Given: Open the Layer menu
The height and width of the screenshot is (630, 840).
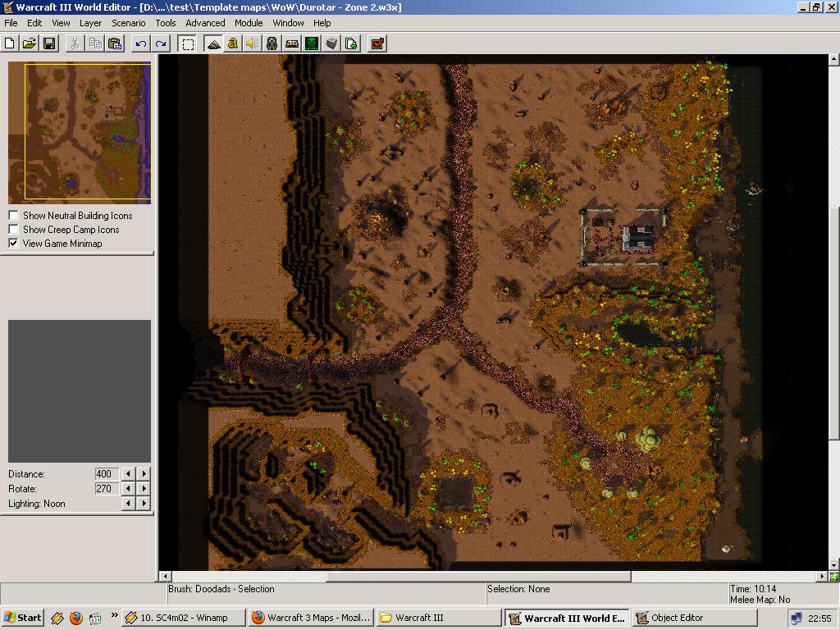Looking at the screenshot, I should 90,23.
